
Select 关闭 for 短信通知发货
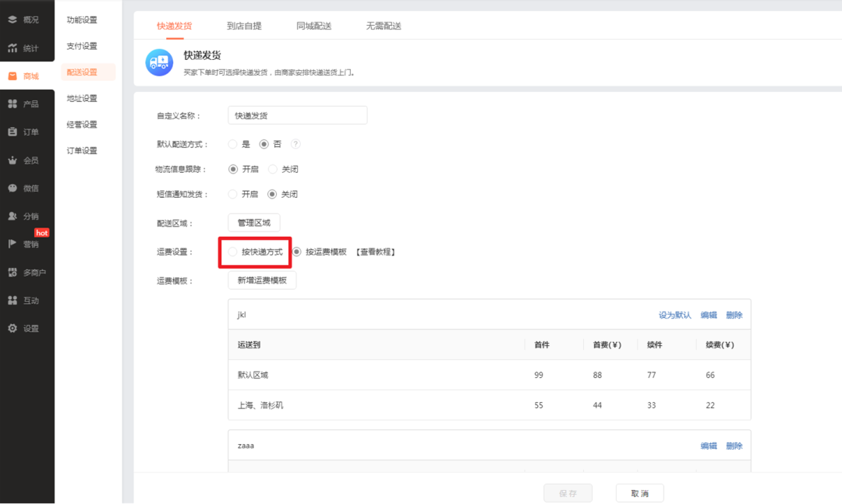click(x=272, y=194)
